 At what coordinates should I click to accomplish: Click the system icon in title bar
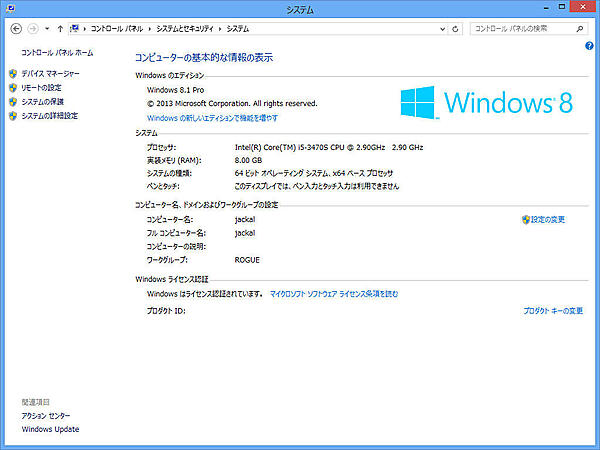point(9,9)
